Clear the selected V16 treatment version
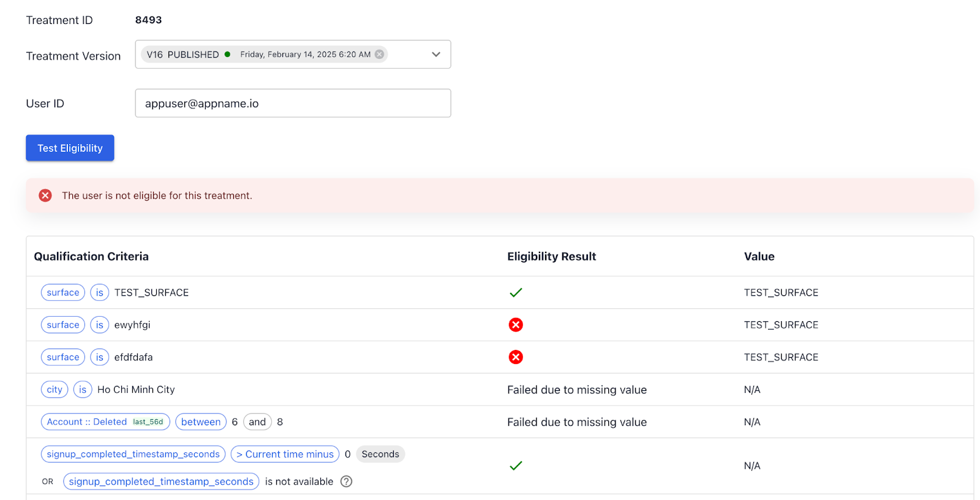Screen dimensions: 980x500 tap(380, 55)
